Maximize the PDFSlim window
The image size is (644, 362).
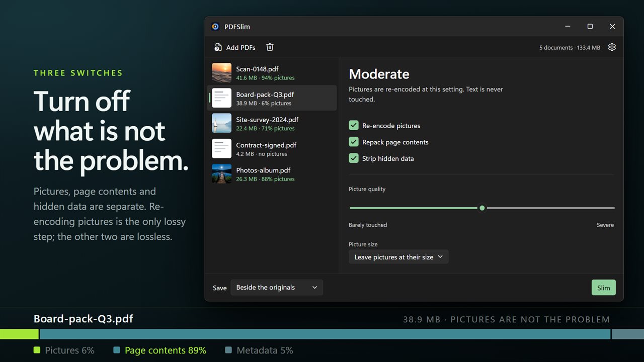tap(590, 27)
